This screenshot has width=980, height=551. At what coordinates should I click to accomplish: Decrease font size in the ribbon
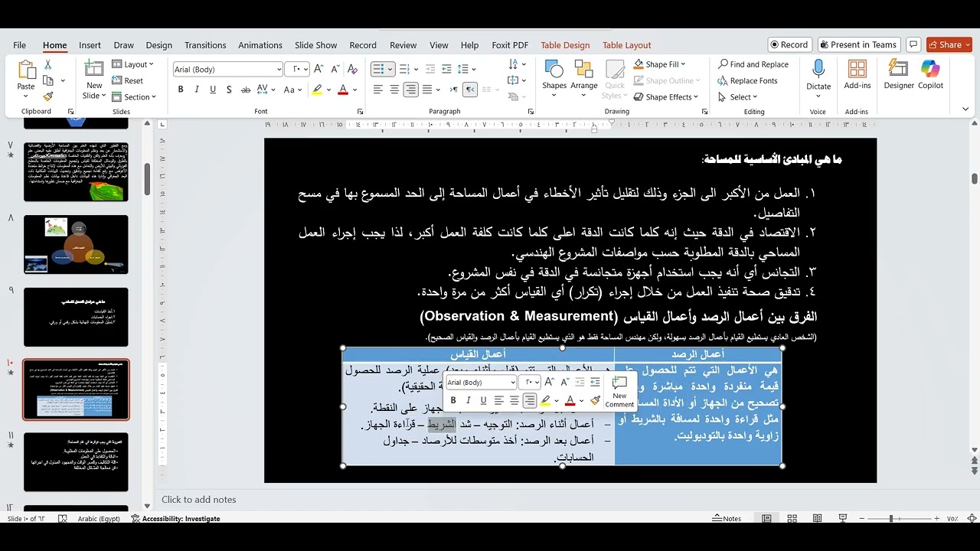(x=335, y=69)
